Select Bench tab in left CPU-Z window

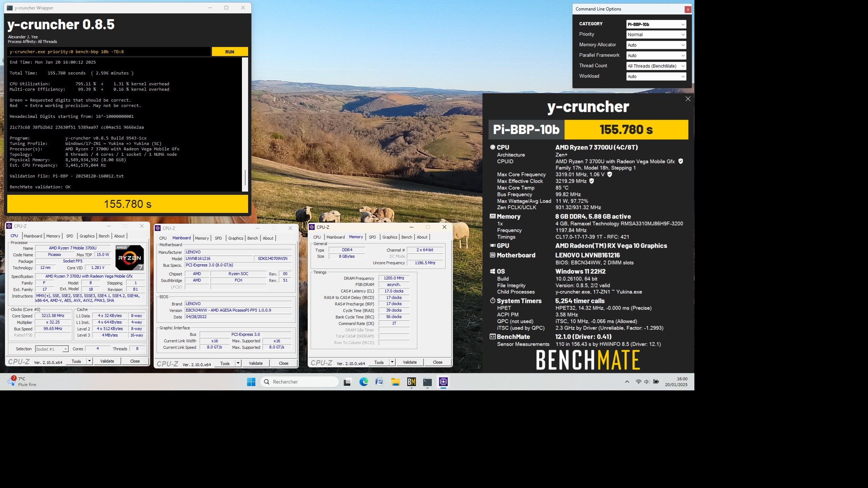point(104,236)
